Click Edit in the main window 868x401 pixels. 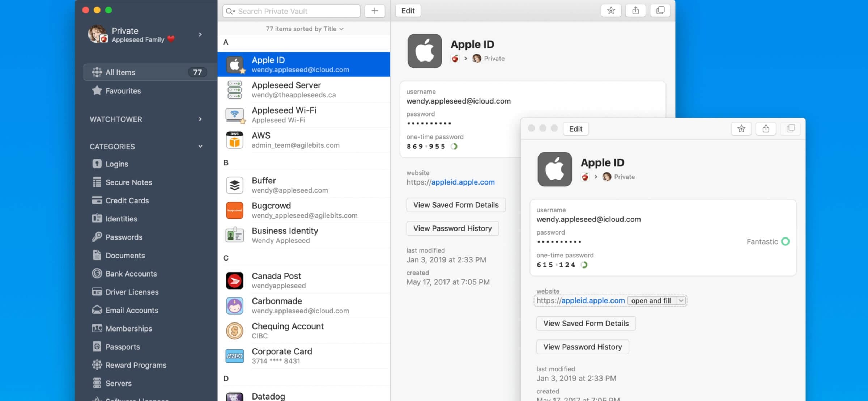[408, 10]
